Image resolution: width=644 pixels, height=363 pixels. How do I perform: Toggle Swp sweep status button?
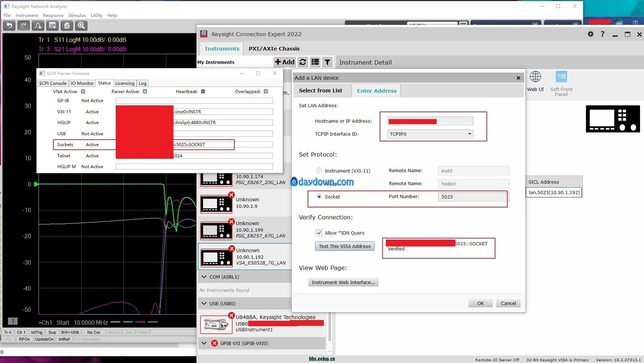pos(52,332)
